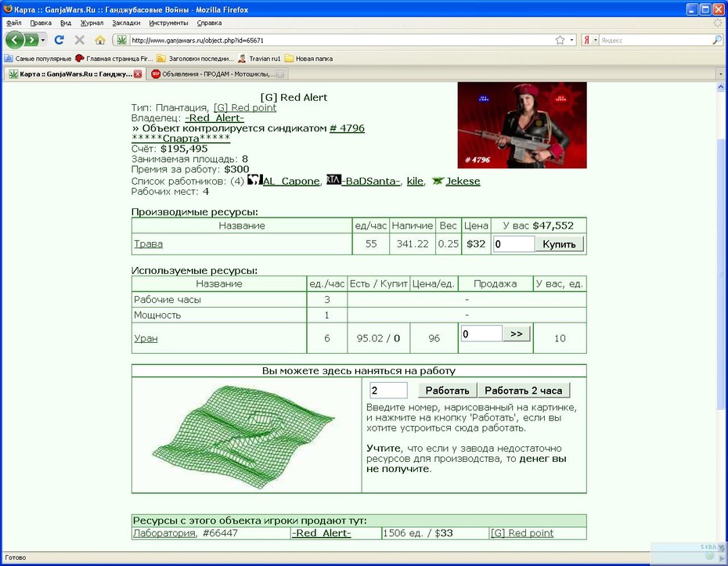Open the Вид menu

66,23
